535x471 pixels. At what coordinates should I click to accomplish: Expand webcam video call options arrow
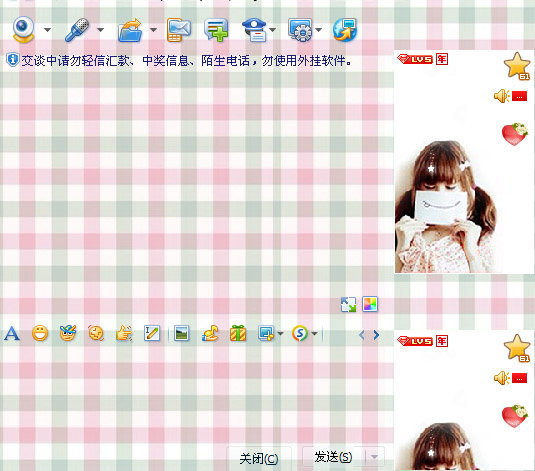(47, 30)
